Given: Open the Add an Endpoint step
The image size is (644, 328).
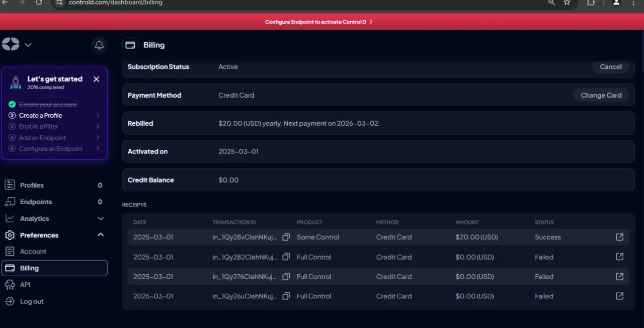Looking at the screenshot, I should tap(54, 137).
